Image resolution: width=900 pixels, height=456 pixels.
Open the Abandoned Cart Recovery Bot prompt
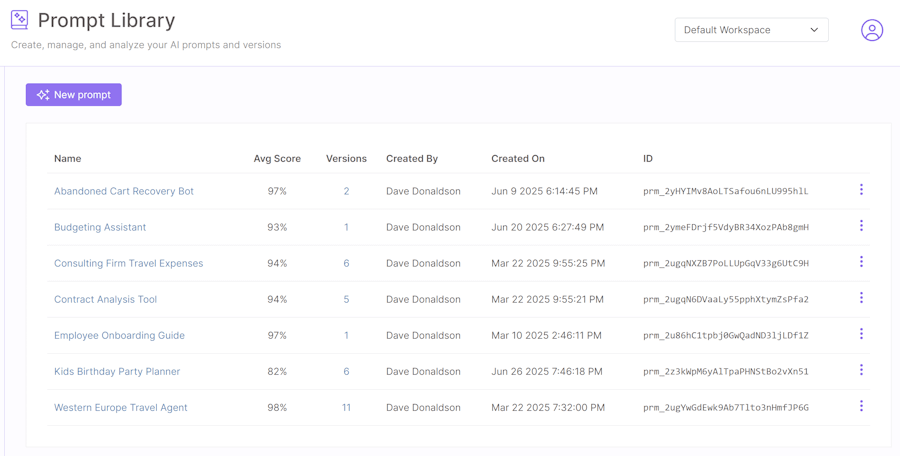tap(124, 191)
